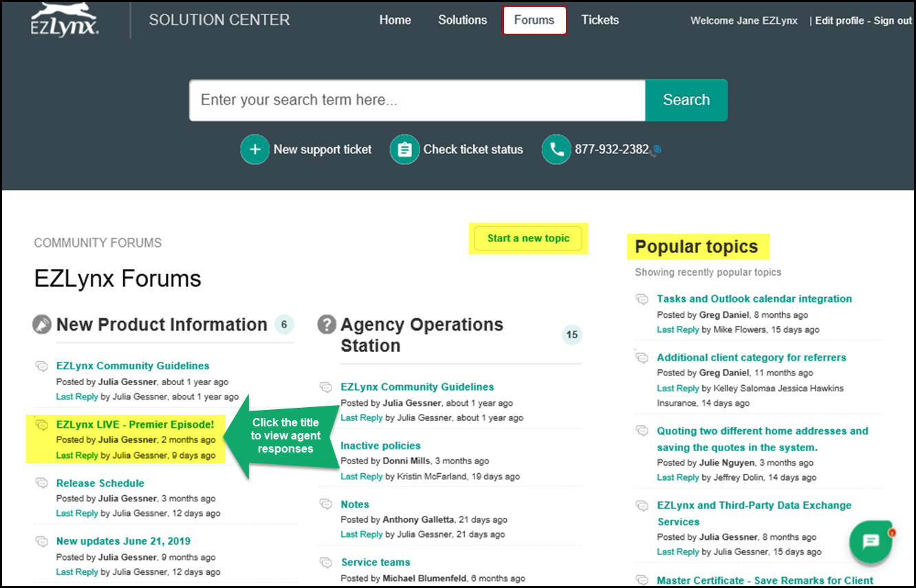Click Last Reply under Release Schedule
The width and height of the screenshot is (916, 588).
click(77, 514)
